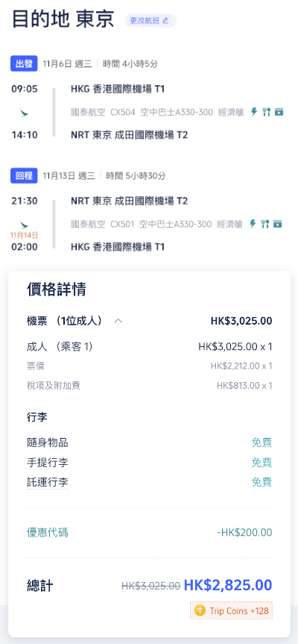Click Cathay Pacific logo on return flight
Image resolution: width=298 pixels, height=644 pixels.
tap(24, 225)
